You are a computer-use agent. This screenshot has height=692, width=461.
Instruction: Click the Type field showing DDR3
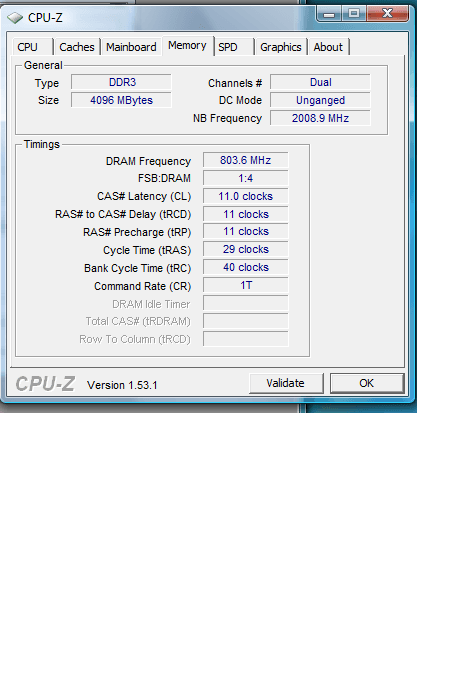pyautogui.click(x=121, y=83)
